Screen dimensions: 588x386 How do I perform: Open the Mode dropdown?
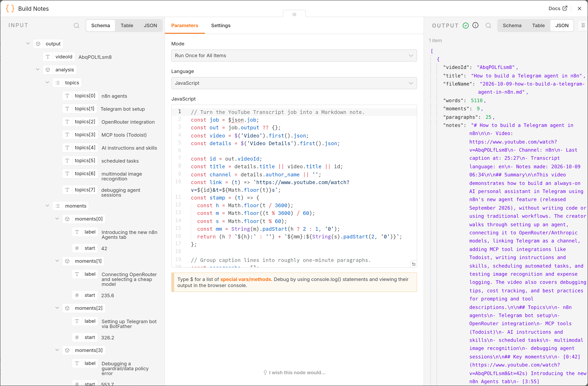(x=294, y=55)
